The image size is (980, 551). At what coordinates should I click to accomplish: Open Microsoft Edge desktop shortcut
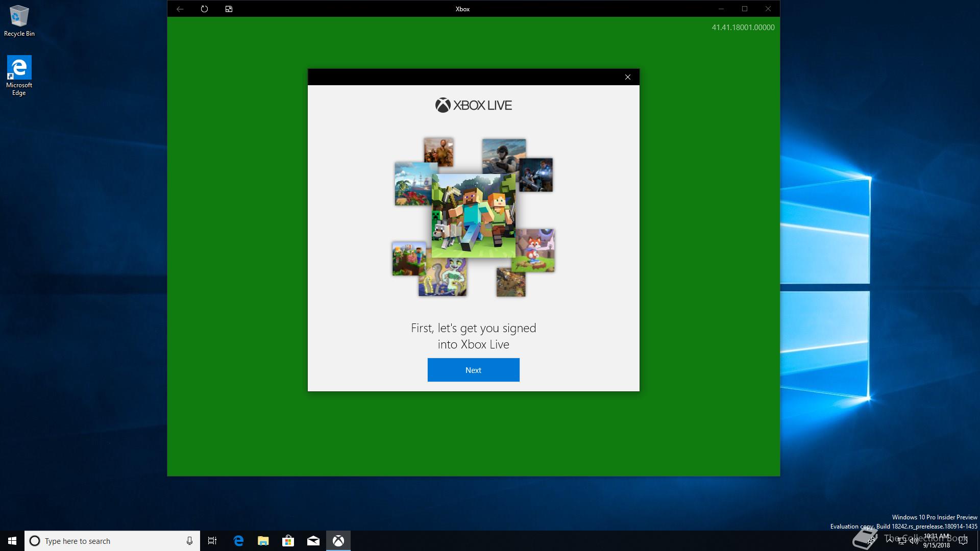pyautogui.click(x=19, y=76)
